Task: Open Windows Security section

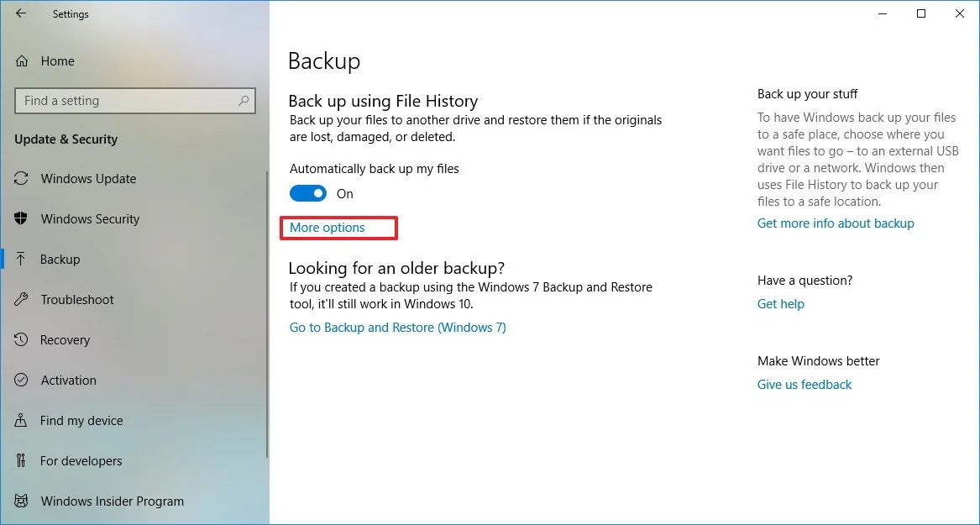Action: coord(90,218)
